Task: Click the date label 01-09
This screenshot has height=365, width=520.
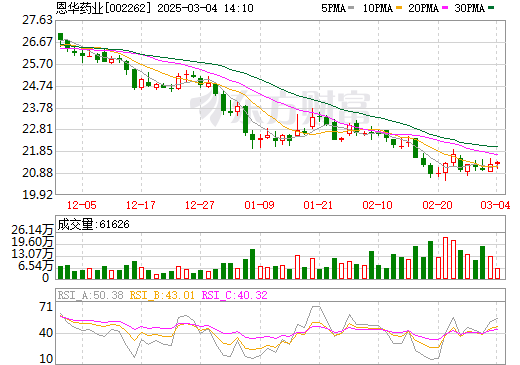Action: [x=259, y=205]
